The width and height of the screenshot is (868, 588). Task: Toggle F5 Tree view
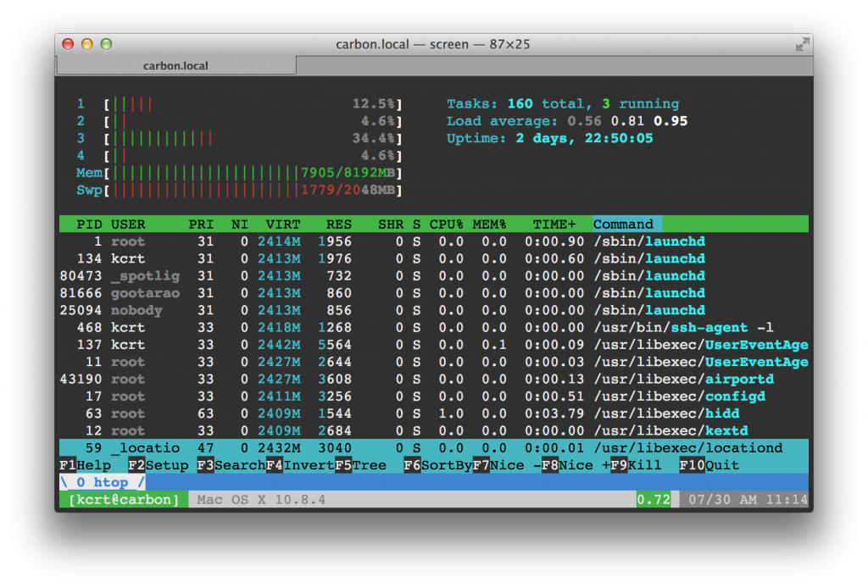(360, 465)
